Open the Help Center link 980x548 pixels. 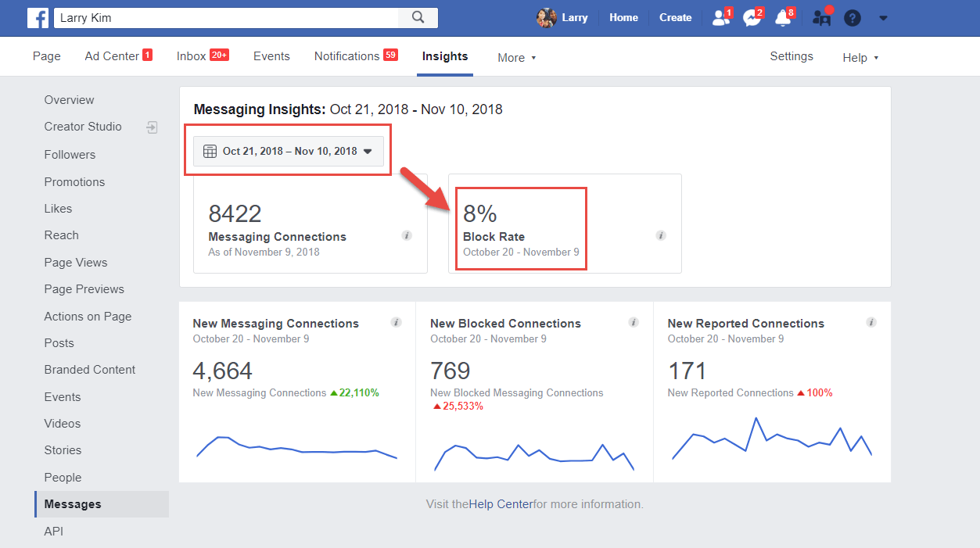pyautogui.click(x=501, y=504)
